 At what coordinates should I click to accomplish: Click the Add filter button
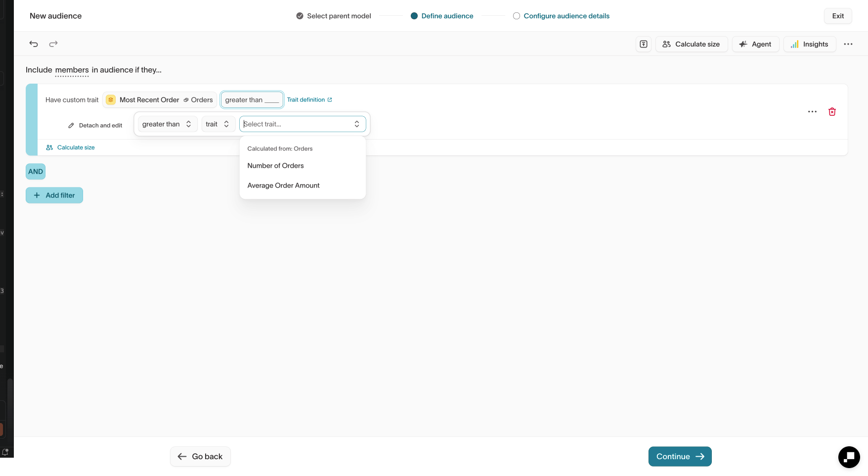(54, 195)
